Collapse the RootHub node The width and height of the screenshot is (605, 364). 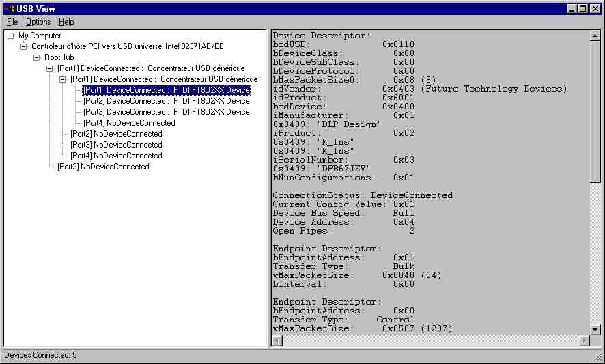[37, 57]
